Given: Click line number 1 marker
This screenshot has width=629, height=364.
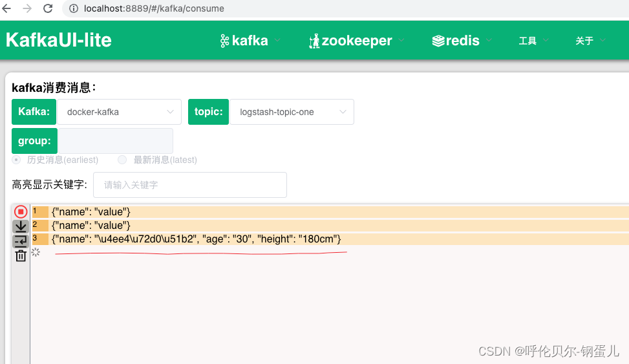Looking at the screenshot, I should point(40,211).
